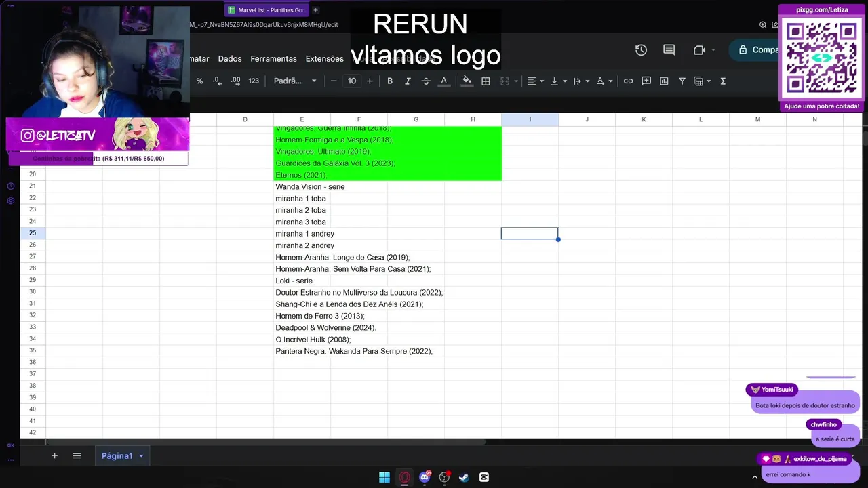Open CapCut from the taskbar
This screenshot has height=488, width=868.
tap(484, 477)
